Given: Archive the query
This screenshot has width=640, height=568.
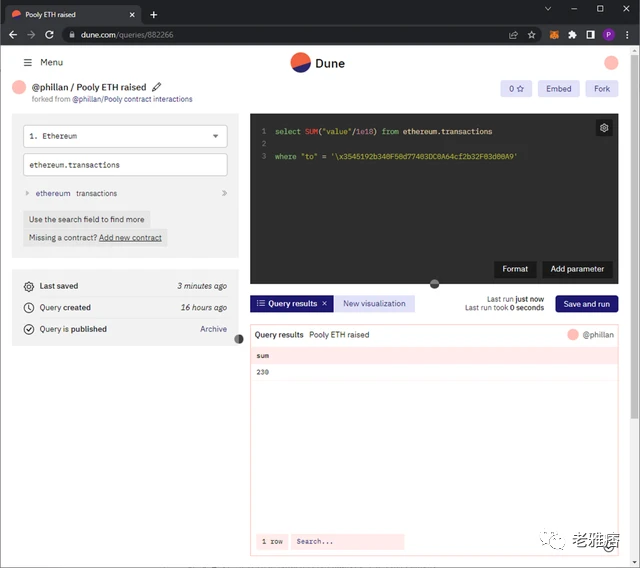Looking at the screenshot, I should tap(213, 329).
